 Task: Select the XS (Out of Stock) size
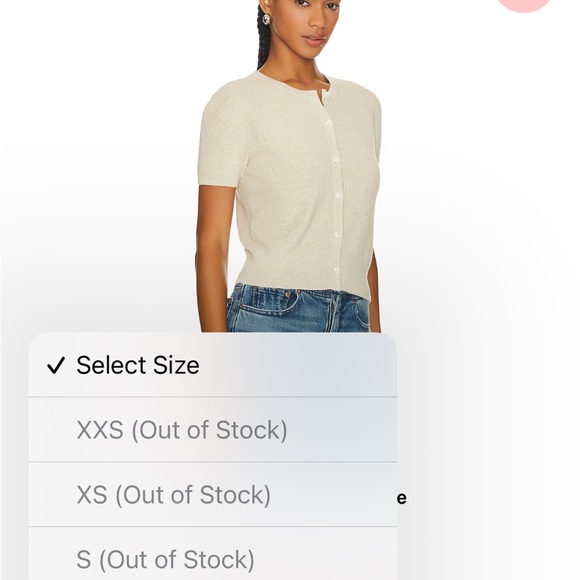tap(213, 494)
